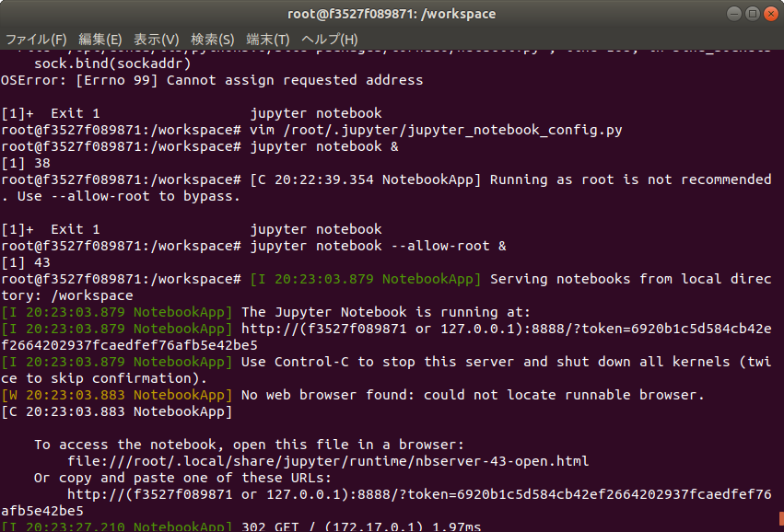Click the 'OSError: [Errno 99]' error line
Image resolution: width=784 pixels, height=532 pixels.
[x=212, y=80]
